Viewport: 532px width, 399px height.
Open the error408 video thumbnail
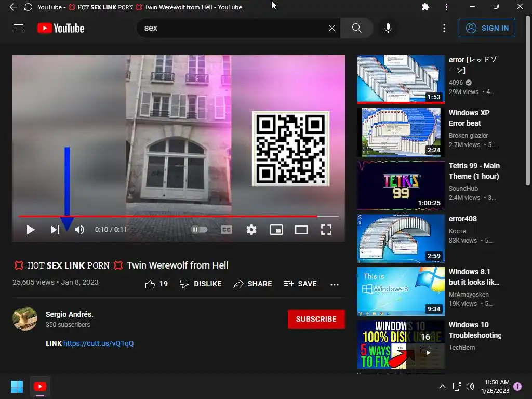point(401,238)
